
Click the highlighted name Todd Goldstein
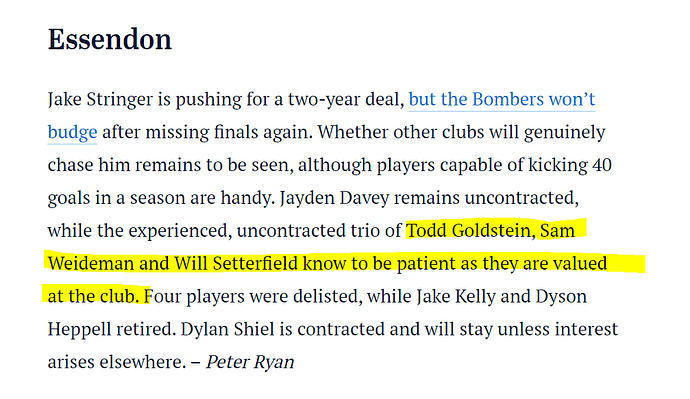coord(468,231)
